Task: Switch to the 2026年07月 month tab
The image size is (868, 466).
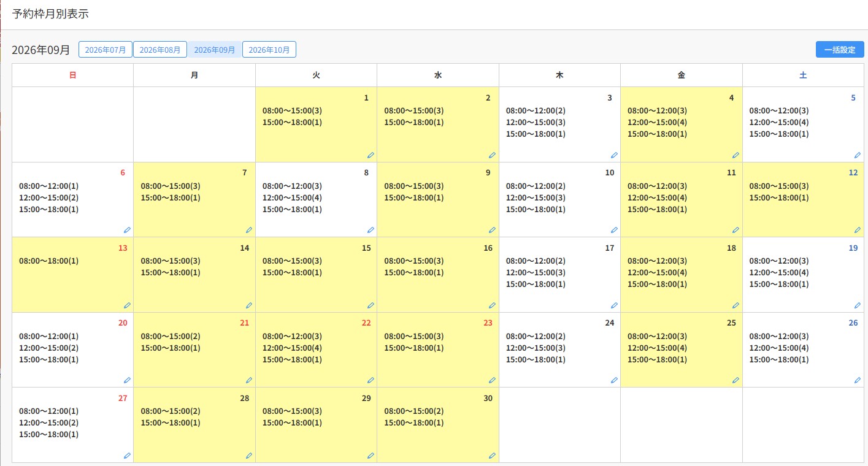Action: coord(106,50)
